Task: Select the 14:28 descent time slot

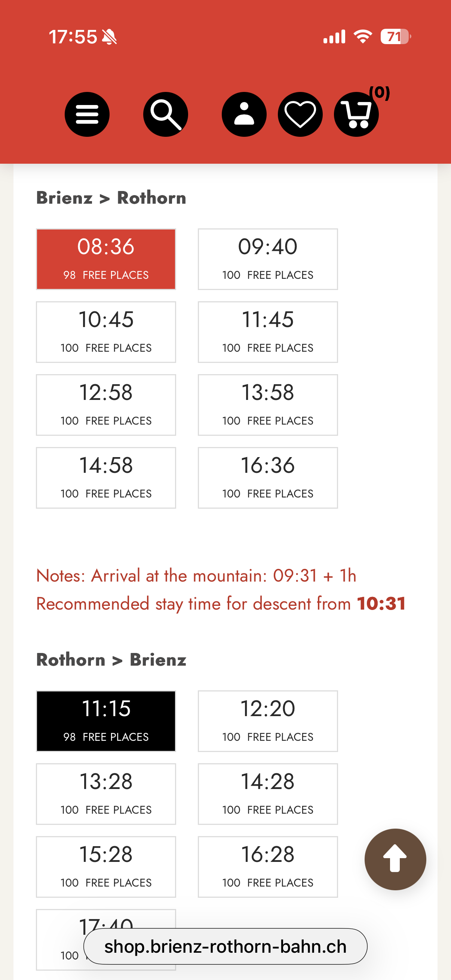Action: click(x=267, y=794)
